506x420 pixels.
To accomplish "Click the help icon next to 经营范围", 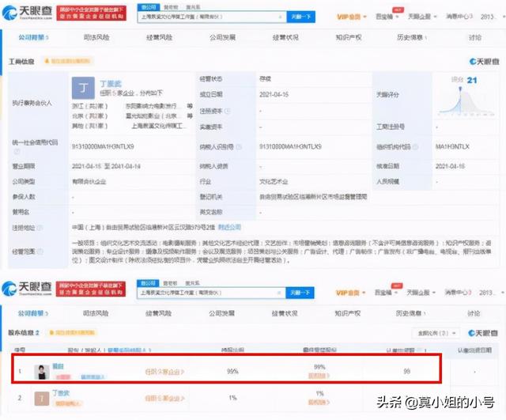I will [x=40, y=252].
